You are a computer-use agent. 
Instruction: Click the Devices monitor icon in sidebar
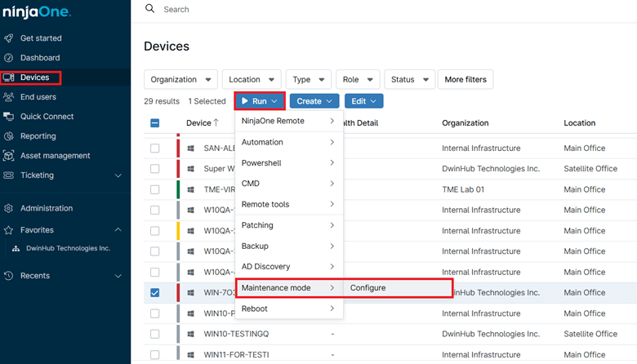[x=8, y=77]
